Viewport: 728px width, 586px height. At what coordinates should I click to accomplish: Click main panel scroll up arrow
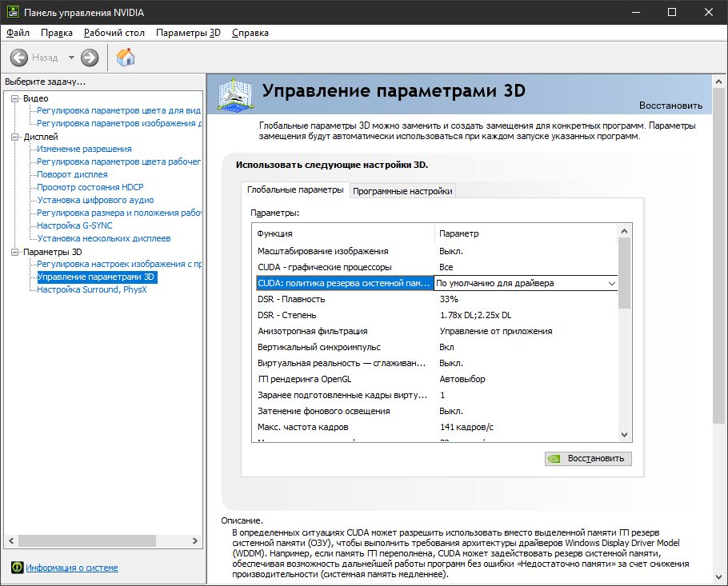718,82
